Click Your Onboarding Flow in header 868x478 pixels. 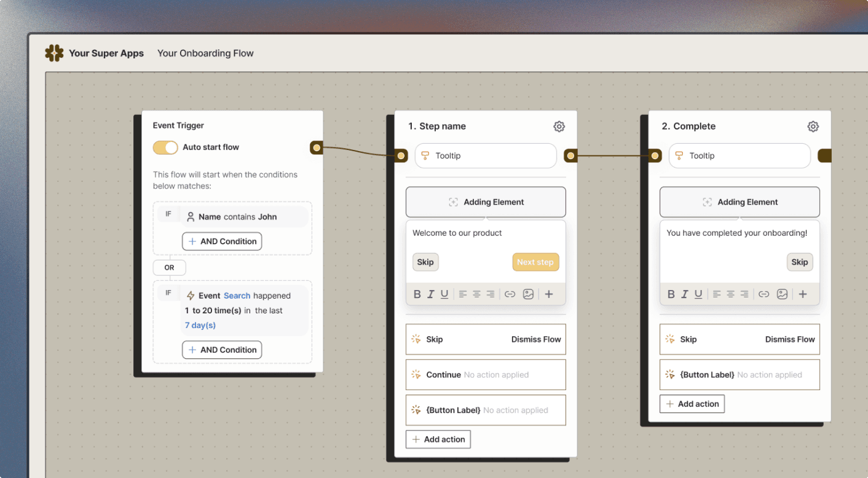pyautogui.click(x=205, y=53)
